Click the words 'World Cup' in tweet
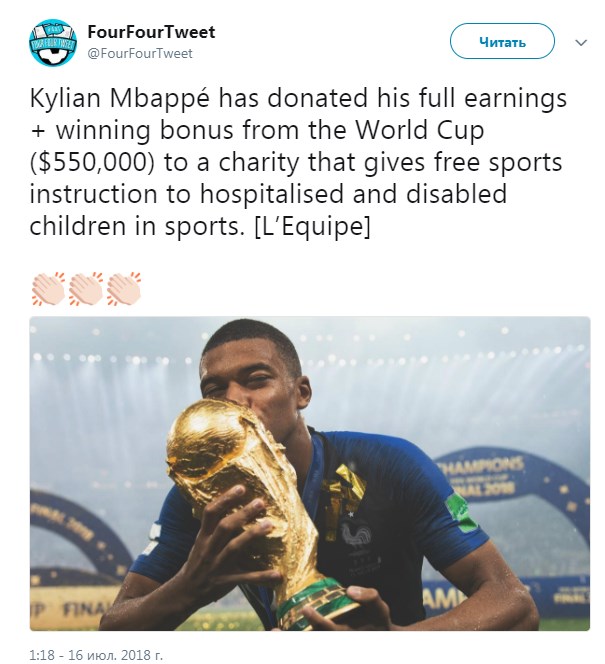Image resolution: width=605 pixels, height=664 pixels. 419,130
